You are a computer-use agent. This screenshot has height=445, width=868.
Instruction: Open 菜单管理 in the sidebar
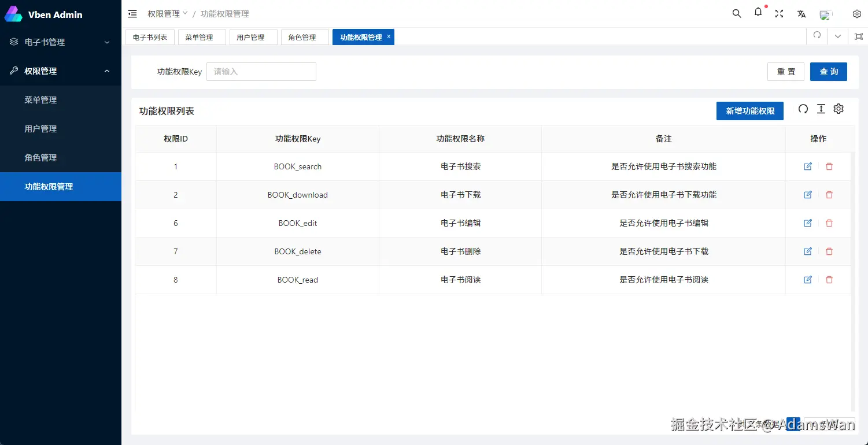coord(61,100)
